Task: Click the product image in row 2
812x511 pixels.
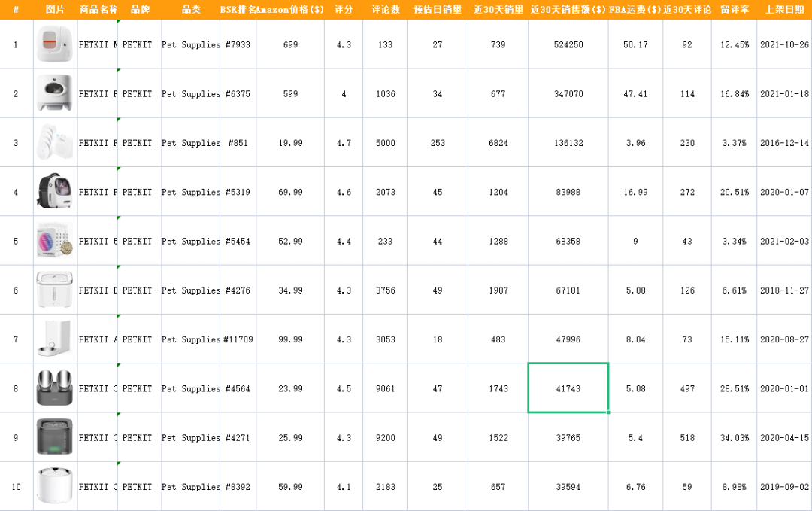Action: 55,93
